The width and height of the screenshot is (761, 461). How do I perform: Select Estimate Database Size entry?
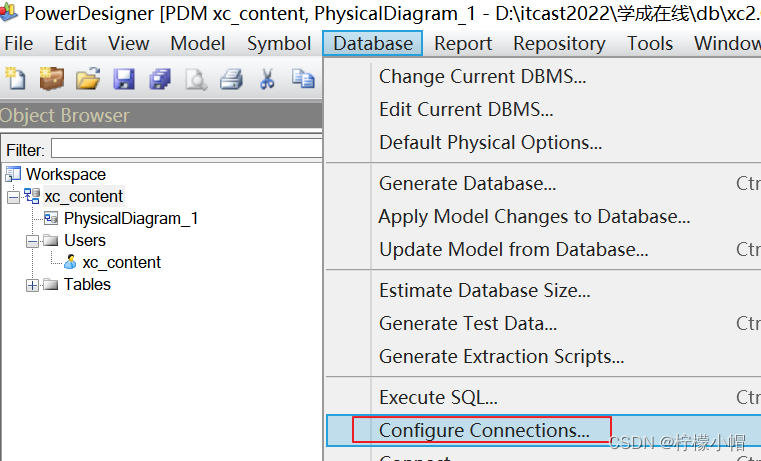[544, 290]
